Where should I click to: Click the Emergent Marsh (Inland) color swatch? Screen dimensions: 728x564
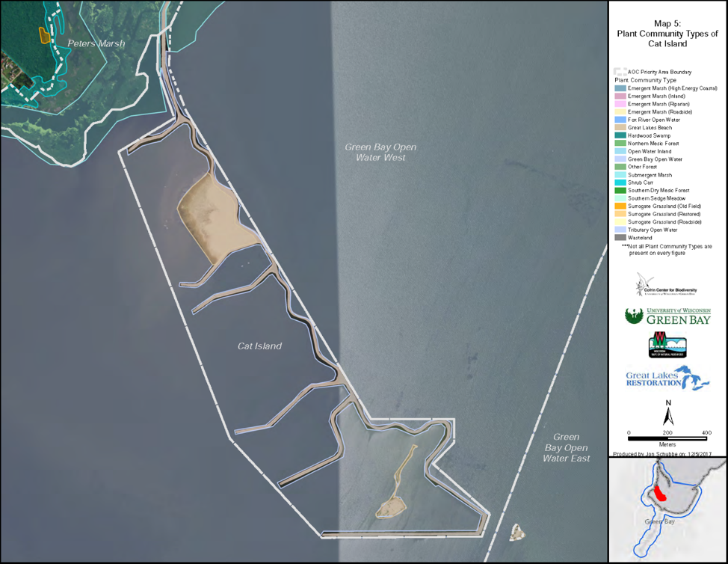point(620,96)
